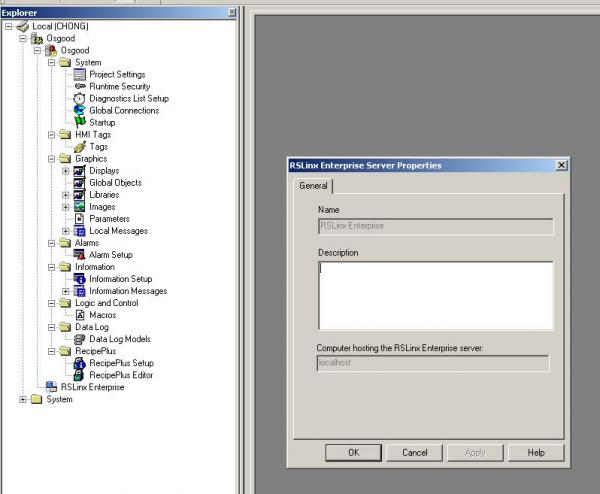The height and width of the screenshot is (494, 600).
Task: Select the Macros icon
Action: pos(80,315)
